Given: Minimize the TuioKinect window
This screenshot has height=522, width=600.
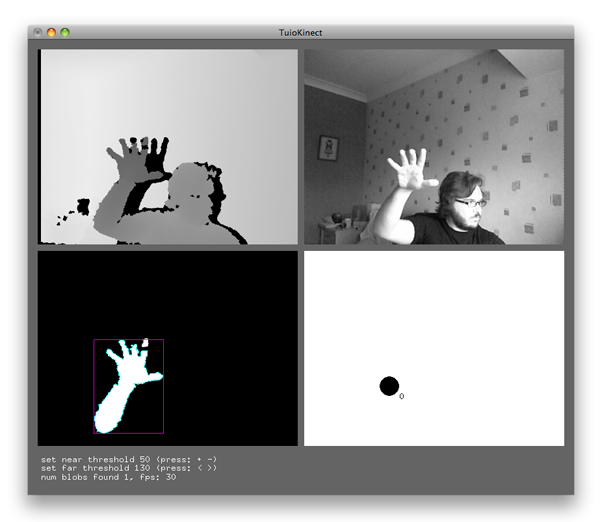Looking at the screenshot, I should pos(51,33).
